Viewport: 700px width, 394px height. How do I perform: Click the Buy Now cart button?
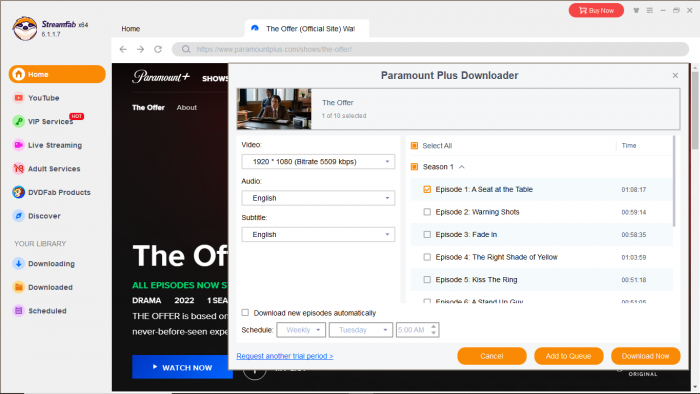[596, 10]
